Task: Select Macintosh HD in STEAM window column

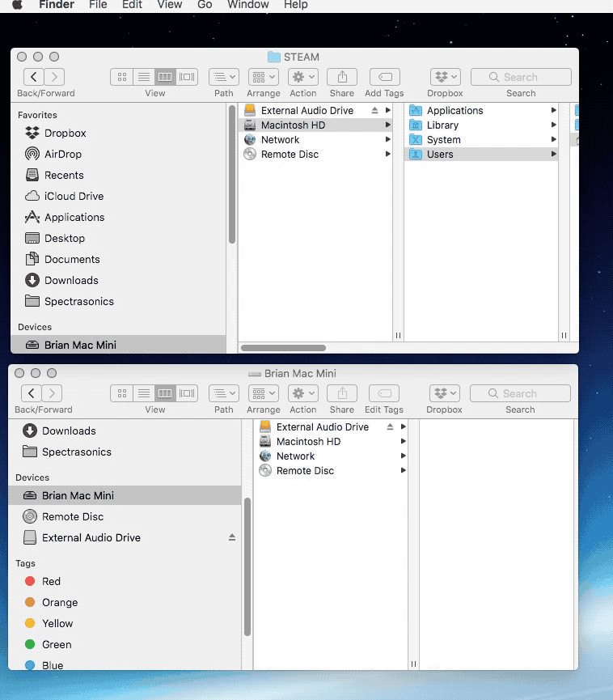Action: pos(317,125)
